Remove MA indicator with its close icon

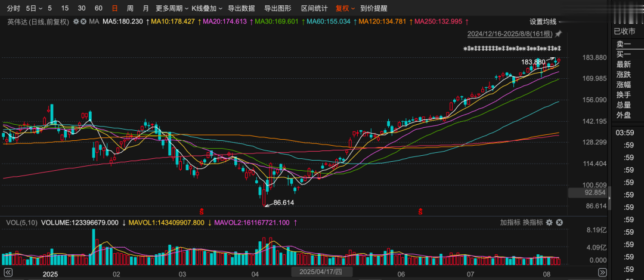tap(83, 21)
